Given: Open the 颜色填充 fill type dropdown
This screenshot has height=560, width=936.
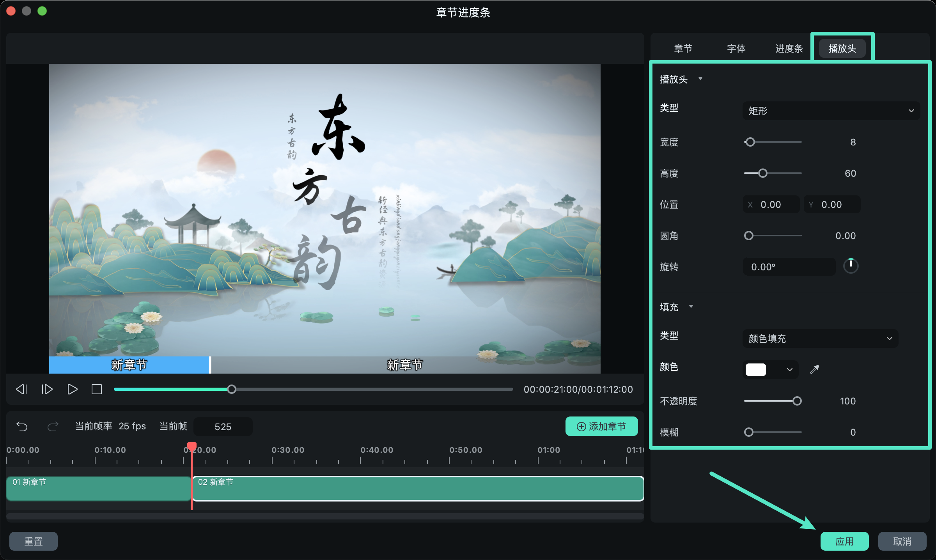Looking at the screenshot, I should click(820, 338).
